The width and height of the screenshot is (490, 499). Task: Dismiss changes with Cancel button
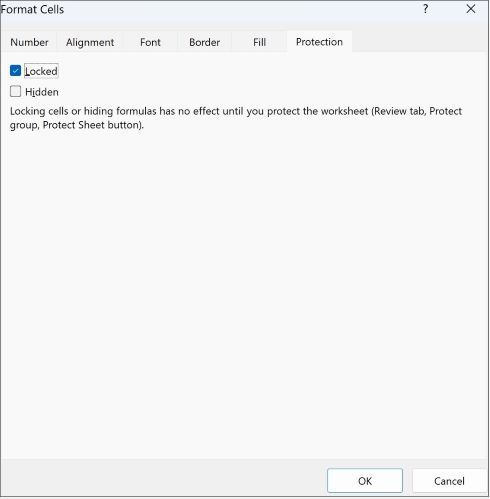click(449, 481)
